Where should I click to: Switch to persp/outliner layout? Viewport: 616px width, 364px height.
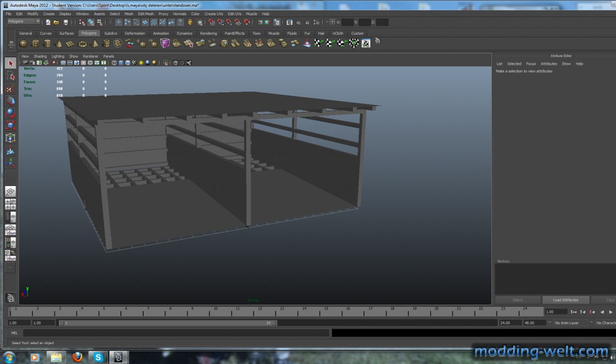(x=10, y=217)
